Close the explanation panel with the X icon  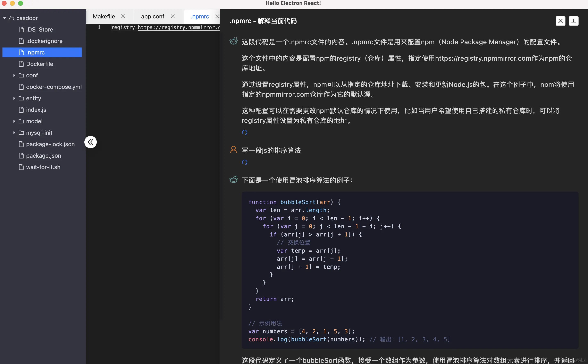[x=560, y=21]
